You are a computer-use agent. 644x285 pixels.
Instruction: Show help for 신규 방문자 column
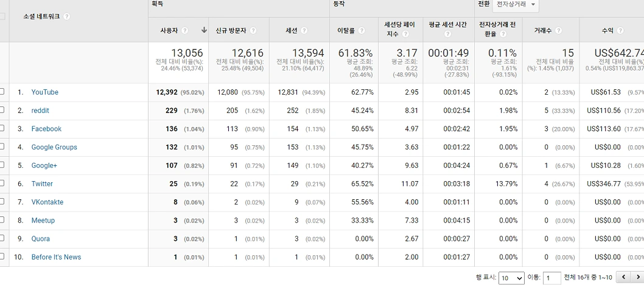pos(253,31)
